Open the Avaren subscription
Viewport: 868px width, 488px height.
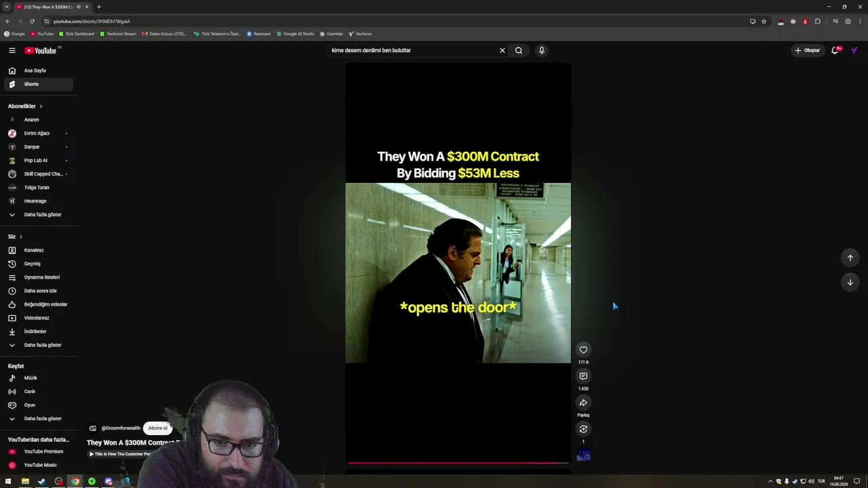(39, 120)
